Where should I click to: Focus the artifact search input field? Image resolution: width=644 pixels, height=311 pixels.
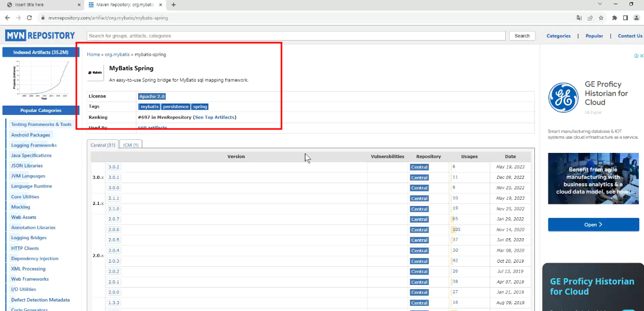(x=296, y=36)
